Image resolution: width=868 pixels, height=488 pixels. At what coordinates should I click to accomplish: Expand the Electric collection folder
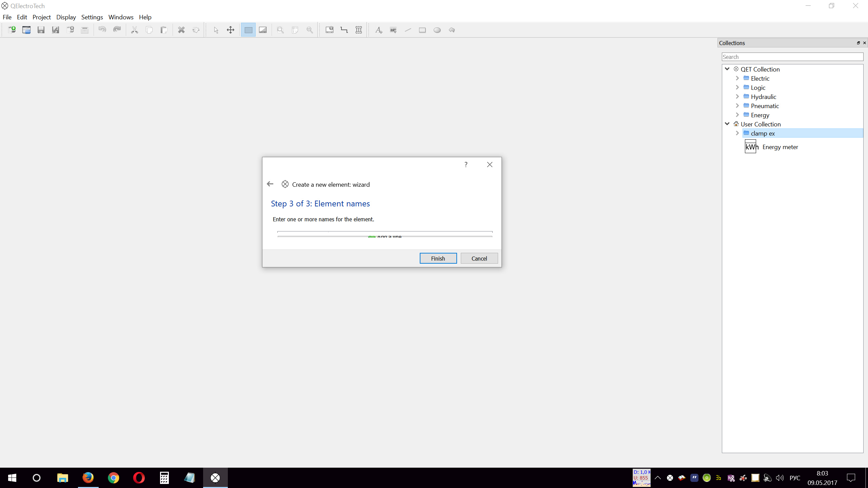pos(737,78)
